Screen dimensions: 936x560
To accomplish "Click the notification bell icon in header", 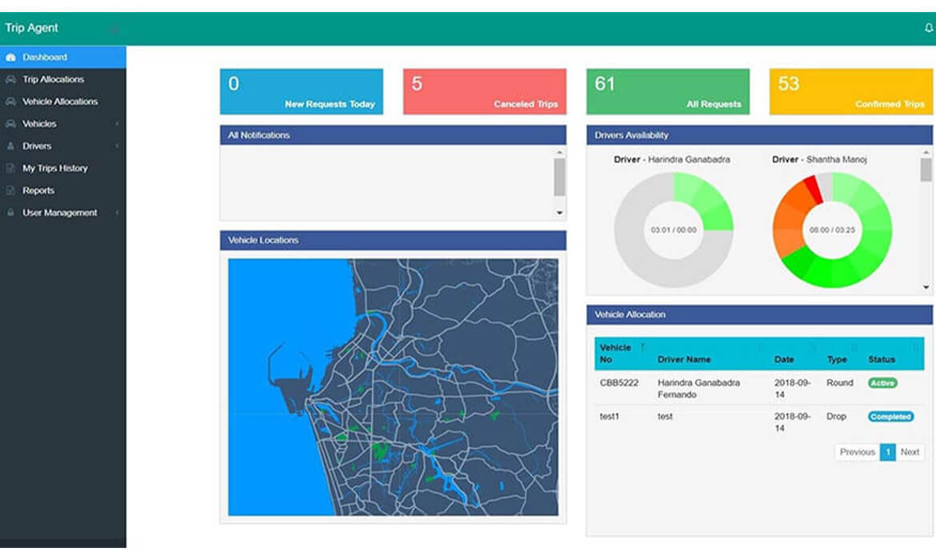I will click(x=928, y=28).
